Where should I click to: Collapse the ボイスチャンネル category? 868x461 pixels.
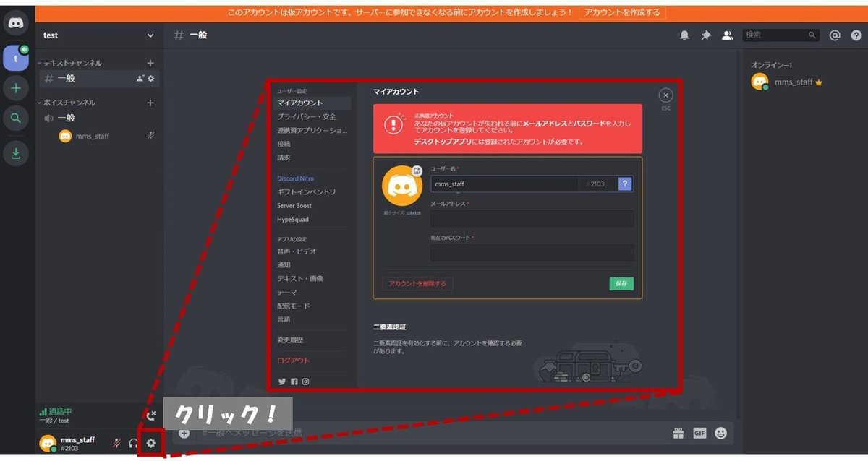(69, 102)
